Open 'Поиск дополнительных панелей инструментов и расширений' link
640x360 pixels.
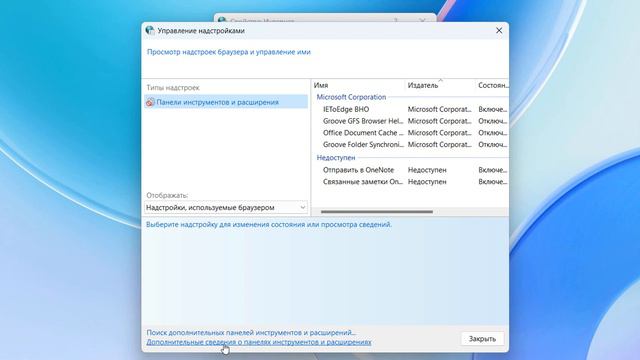[251, 333]
